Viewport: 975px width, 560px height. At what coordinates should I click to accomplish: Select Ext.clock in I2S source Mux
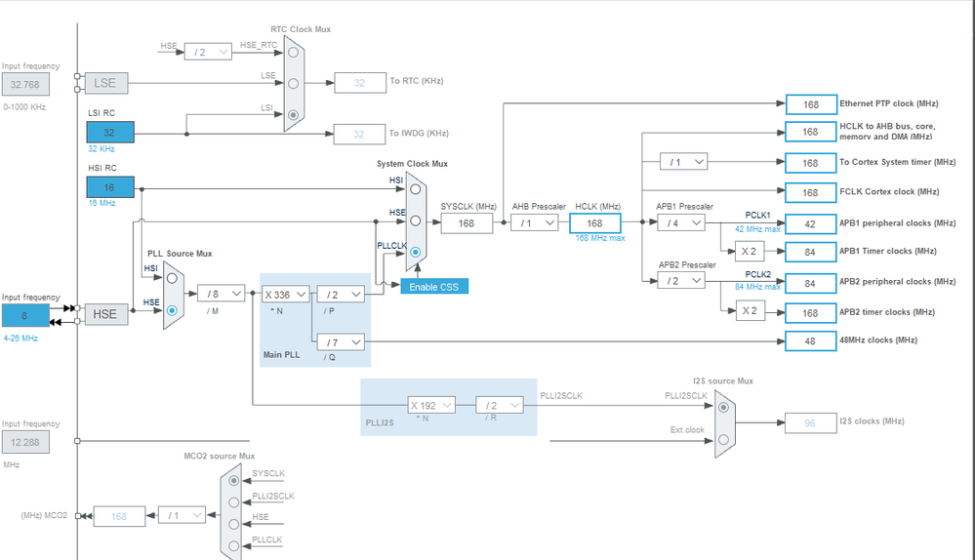pos(723,439)
